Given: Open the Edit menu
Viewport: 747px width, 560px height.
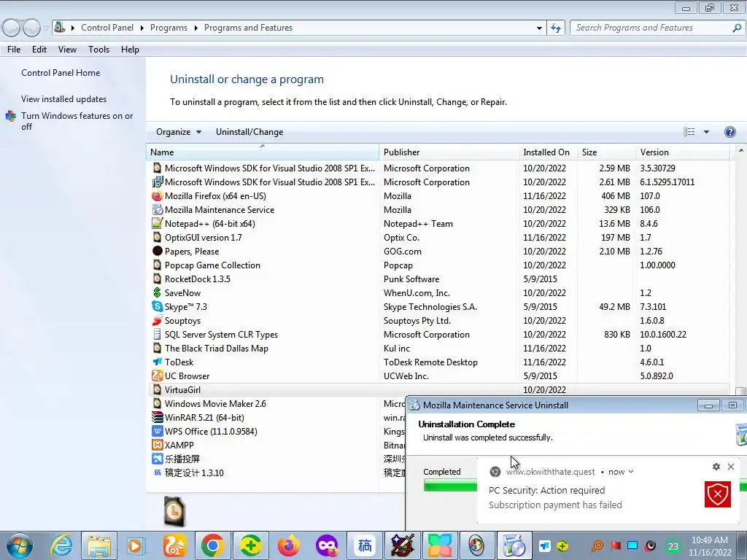Looking at the screenshot, I should tap(39, 50).
